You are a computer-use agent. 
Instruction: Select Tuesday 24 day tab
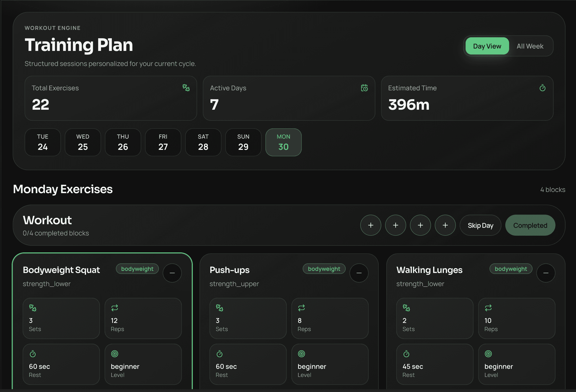43,142
